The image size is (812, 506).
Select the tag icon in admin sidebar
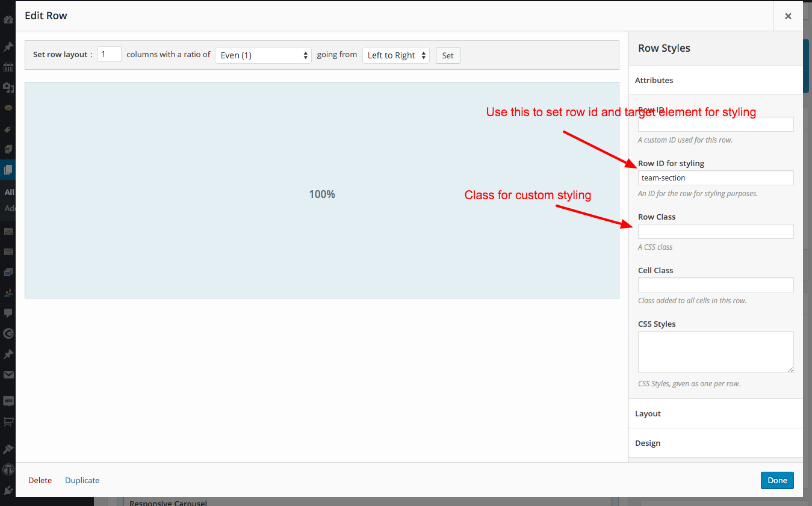(8, 129)
